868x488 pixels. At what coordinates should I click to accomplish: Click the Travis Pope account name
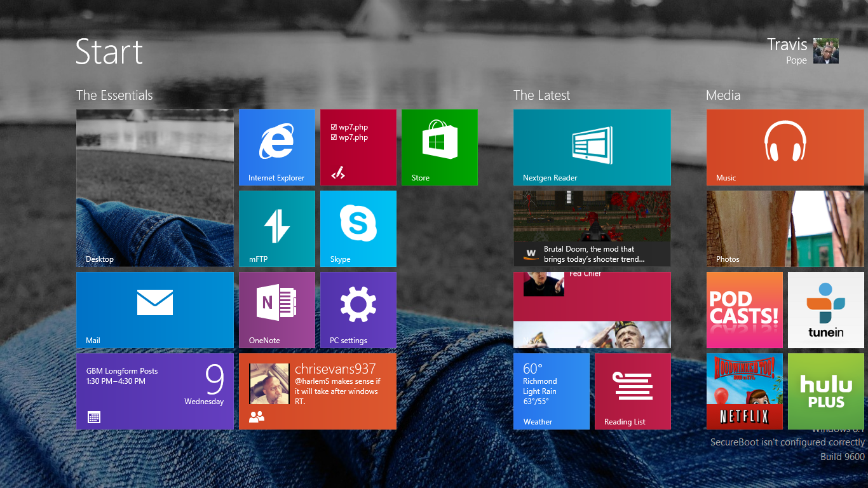click(787, 51)
